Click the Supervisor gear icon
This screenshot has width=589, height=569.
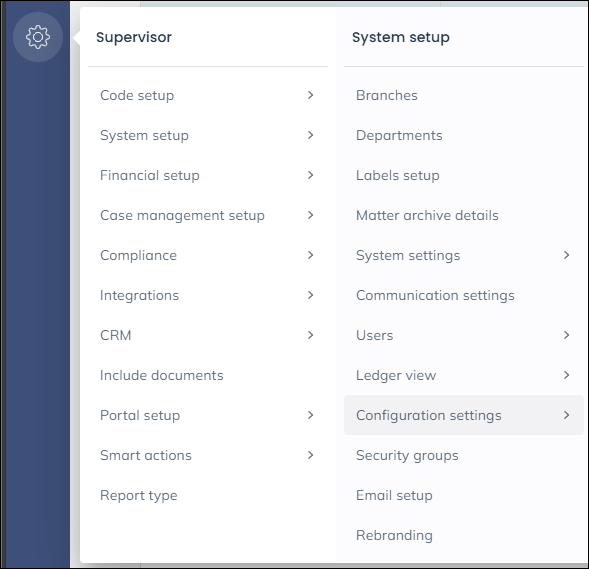point(38,37)
